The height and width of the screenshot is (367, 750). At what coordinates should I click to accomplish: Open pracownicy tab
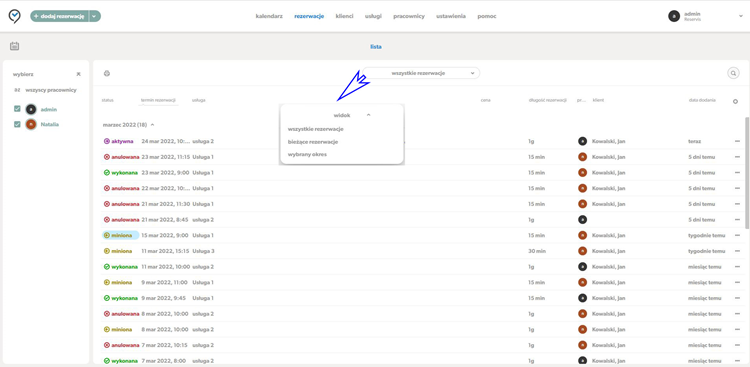pyautogui.click(x=409, y=16)
